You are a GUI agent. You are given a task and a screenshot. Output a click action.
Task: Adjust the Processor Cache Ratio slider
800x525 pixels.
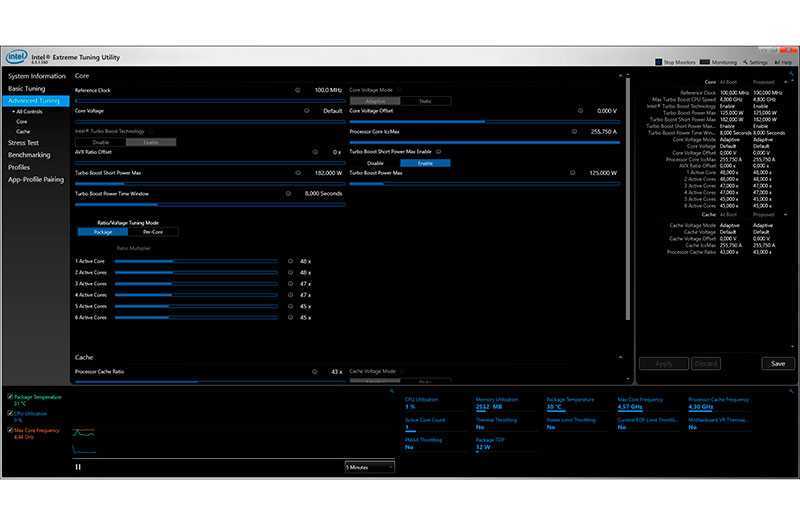click(210, 382)
